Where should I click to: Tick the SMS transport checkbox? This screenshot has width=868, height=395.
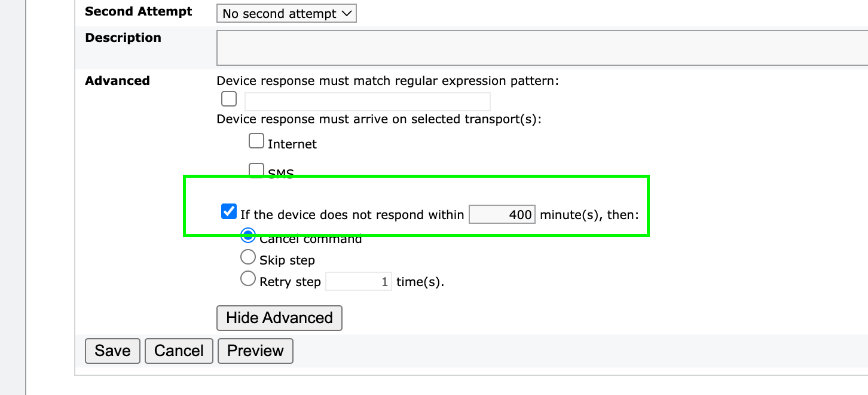pyautogui.click(x=256, y=171)
